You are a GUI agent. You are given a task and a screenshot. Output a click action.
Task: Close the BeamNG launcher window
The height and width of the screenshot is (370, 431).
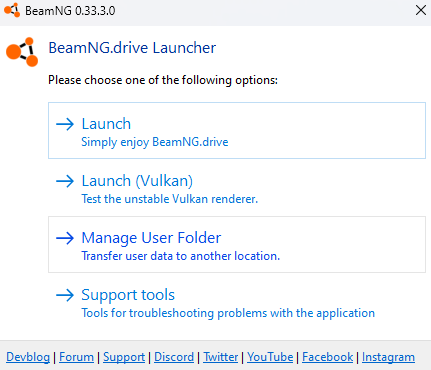click(421, 10)
